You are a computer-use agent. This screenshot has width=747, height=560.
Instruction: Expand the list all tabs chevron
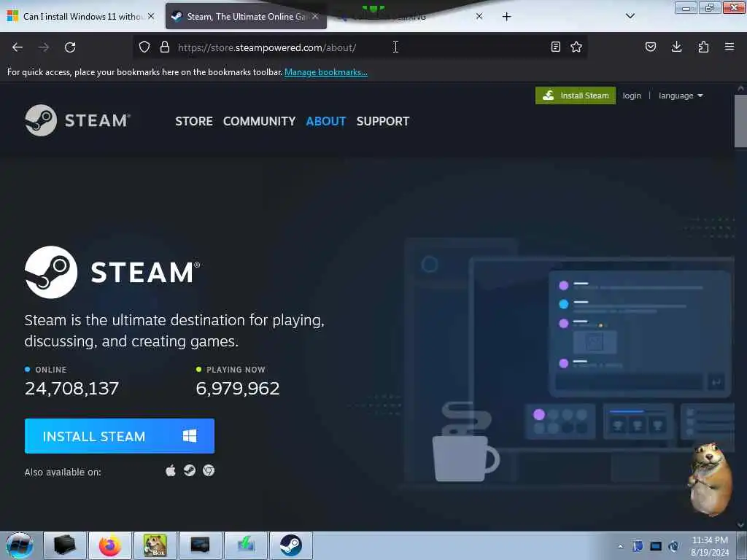tap(630, 16)
